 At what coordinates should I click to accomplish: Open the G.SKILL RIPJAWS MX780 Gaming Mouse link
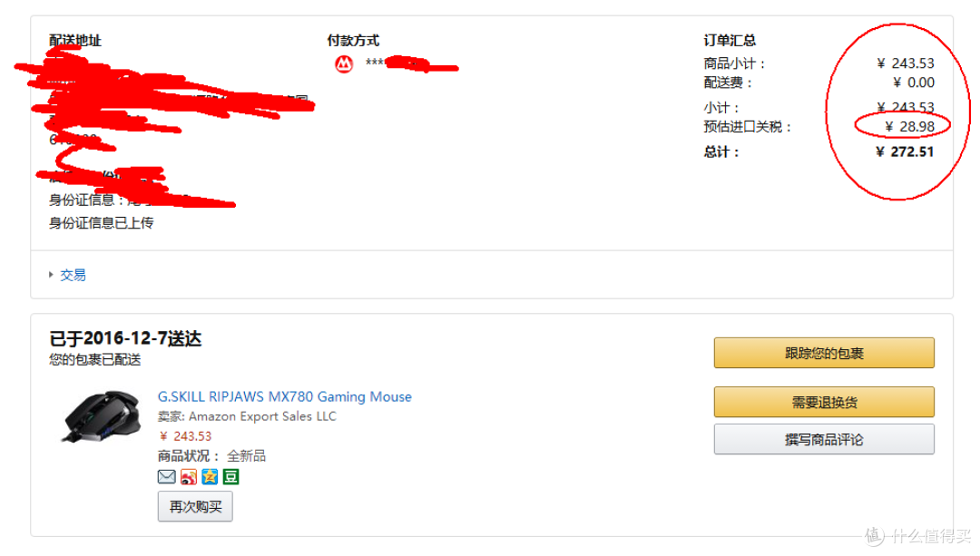285,396
